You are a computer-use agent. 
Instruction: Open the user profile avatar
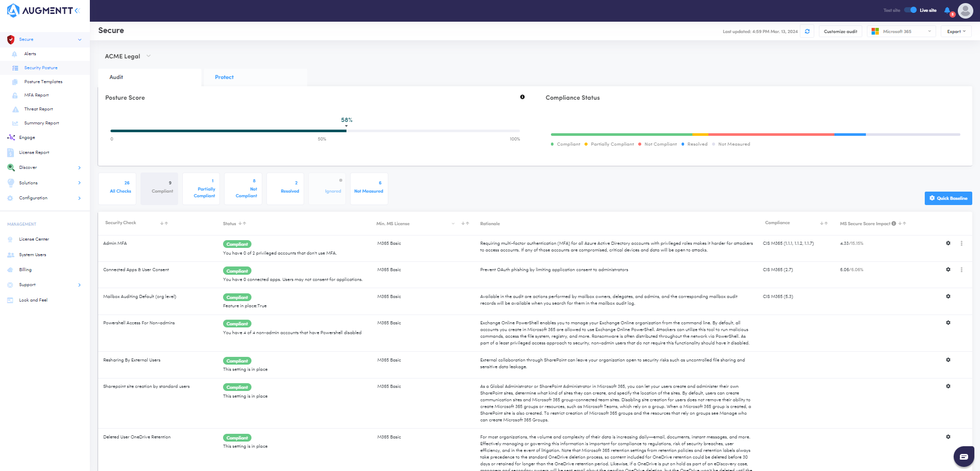[x=965, y=10]
